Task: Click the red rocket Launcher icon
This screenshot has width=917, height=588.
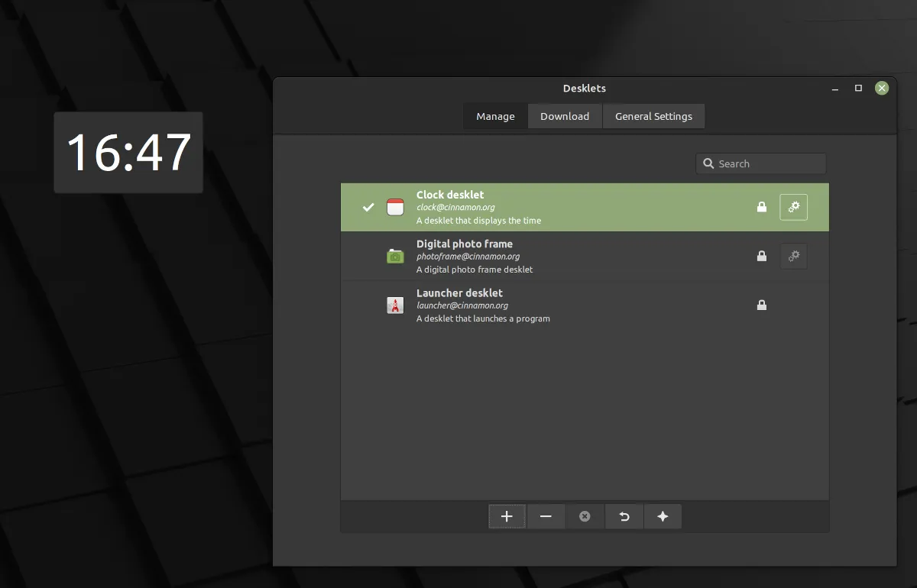Action: coord(395,305)
